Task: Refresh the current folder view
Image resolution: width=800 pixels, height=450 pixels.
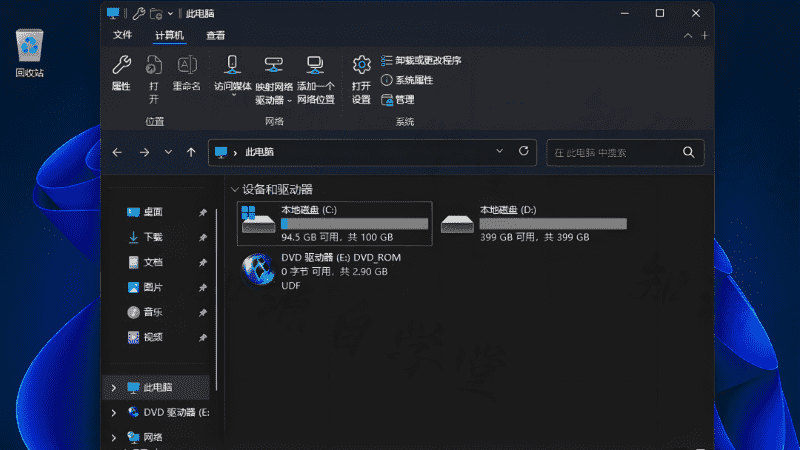Action: 523,151
